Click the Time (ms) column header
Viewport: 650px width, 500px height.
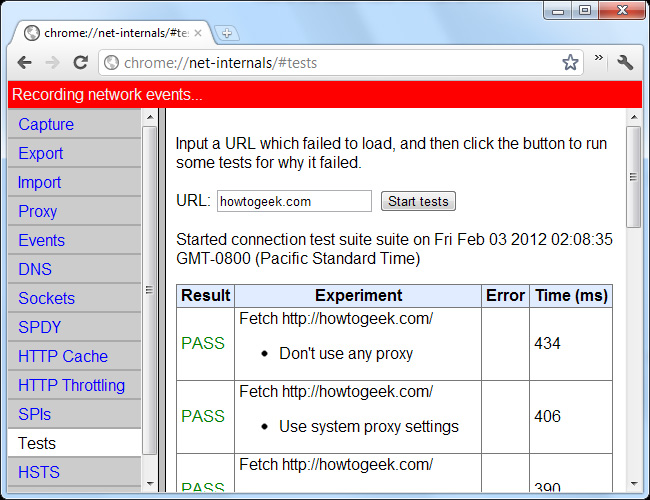(571, 296)
